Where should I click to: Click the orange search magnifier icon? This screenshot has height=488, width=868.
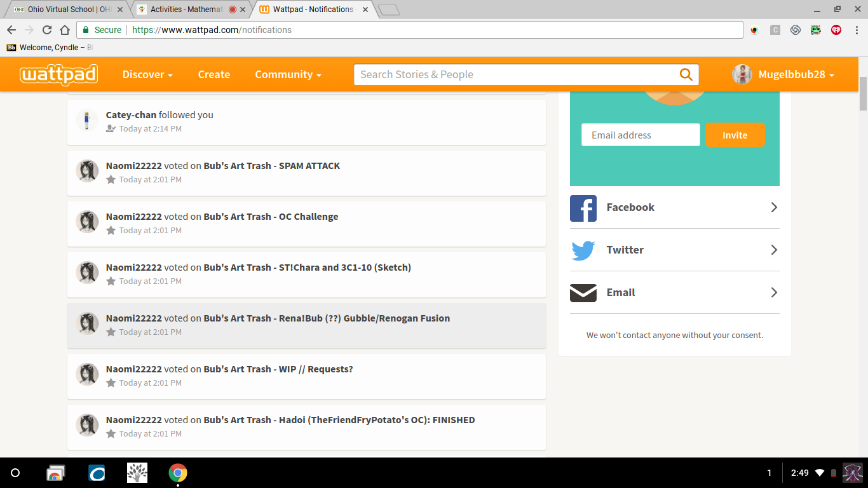point(686,74)
